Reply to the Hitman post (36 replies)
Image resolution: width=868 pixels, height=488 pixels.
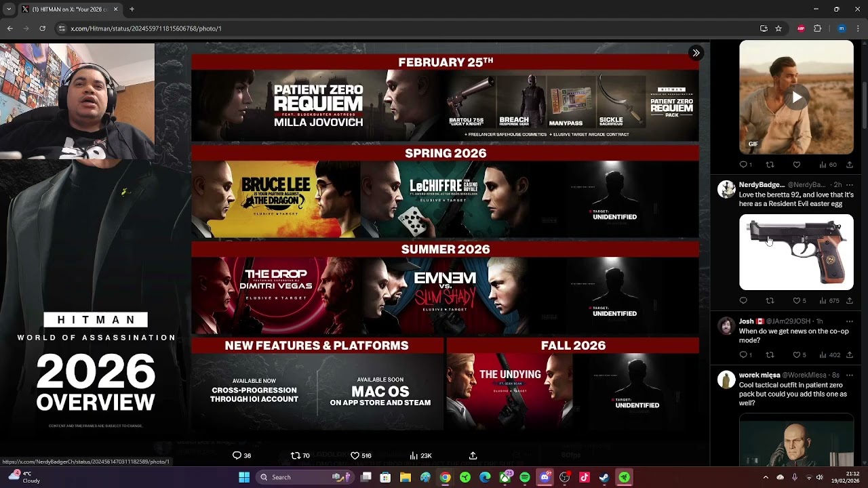click(x=241, y=455)
